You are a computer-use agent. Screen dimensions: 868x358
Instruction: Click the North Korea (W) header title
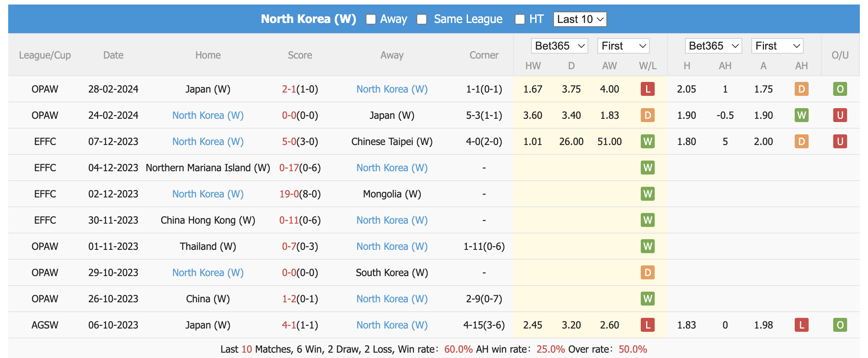[309, 19]
